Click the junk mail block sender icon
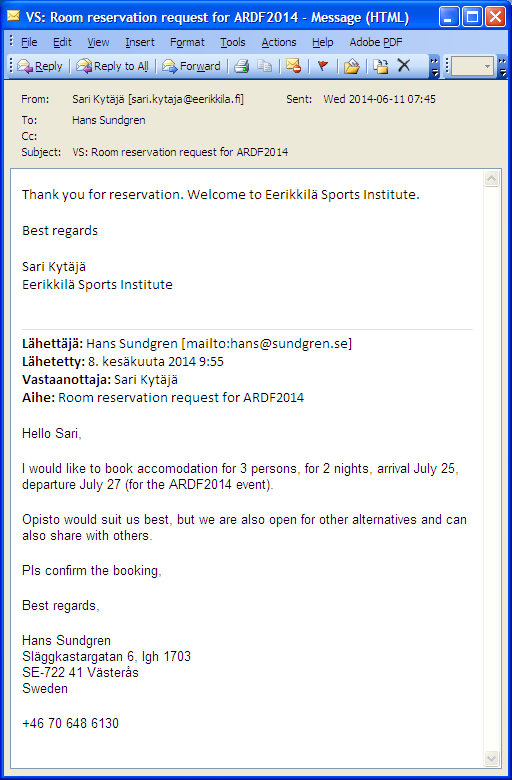 (294, 66)
